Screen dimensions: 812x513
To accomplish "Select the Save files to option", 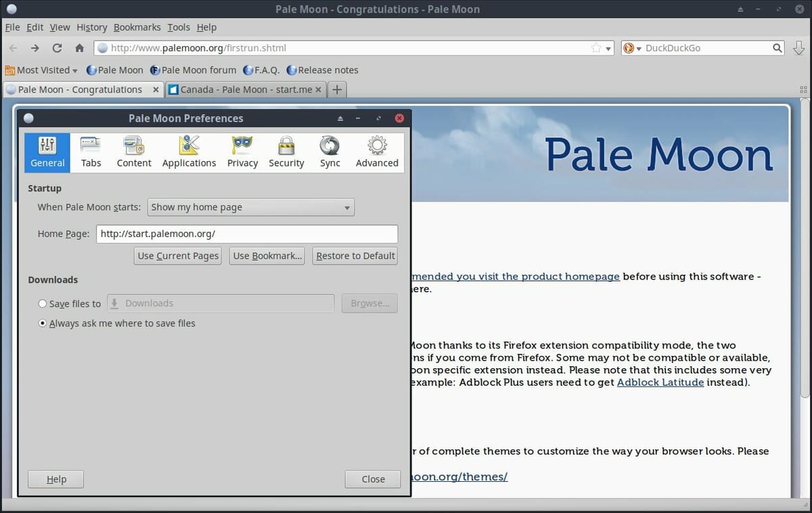I will (42, 303).
